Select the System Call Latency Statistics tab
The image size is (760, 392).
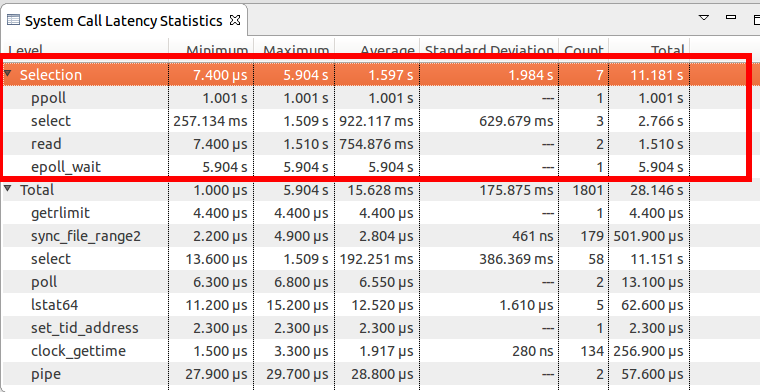(x=124, y=21)
